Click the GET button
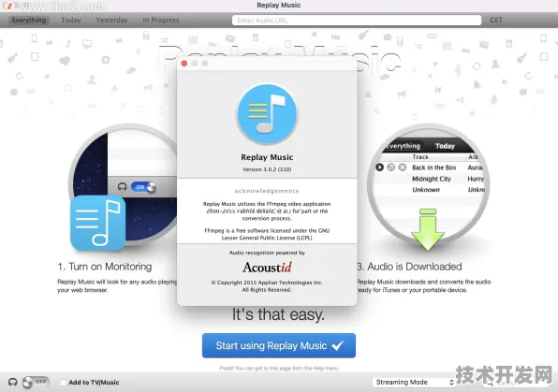Viewport: 558px width, 392px height. pyautogui.click(x=496, y=20)
